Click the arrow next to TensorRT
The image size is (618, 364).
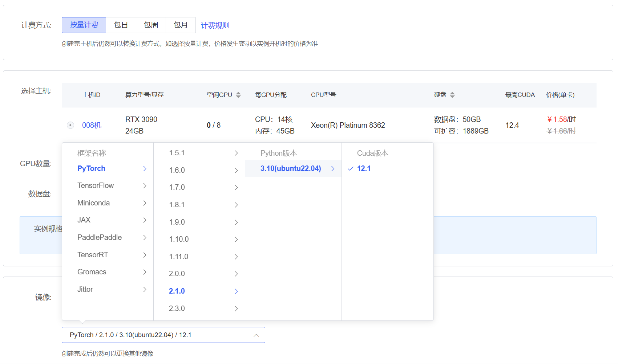coord(145,255)
